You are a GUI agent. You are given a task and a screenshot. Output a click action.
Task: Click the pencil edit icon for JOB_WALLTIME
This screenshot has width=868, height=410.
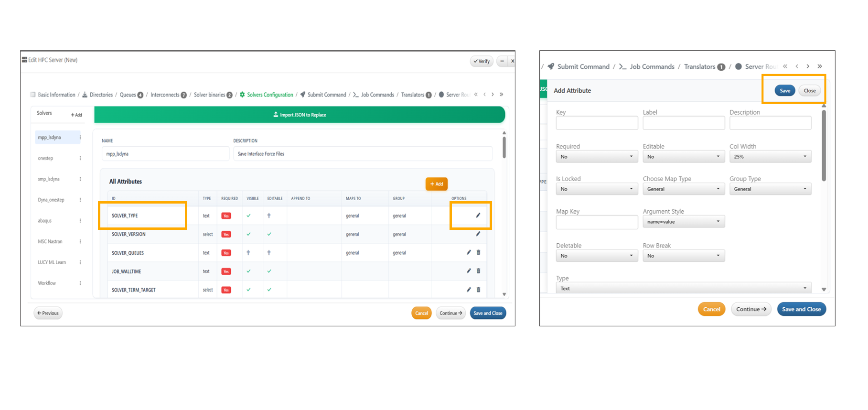(x=469, y=271)
